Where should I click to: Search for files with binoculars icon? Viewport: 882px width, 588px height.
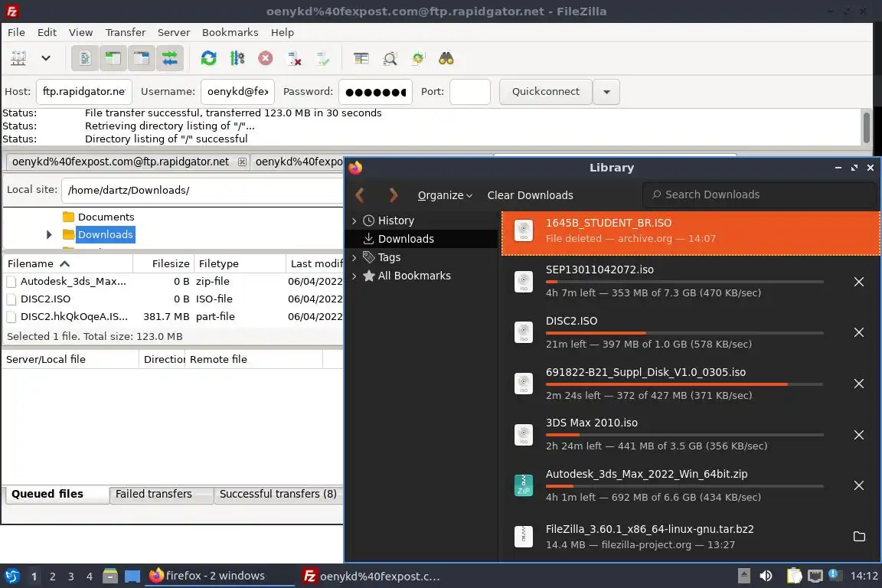[x=446, y=58]
